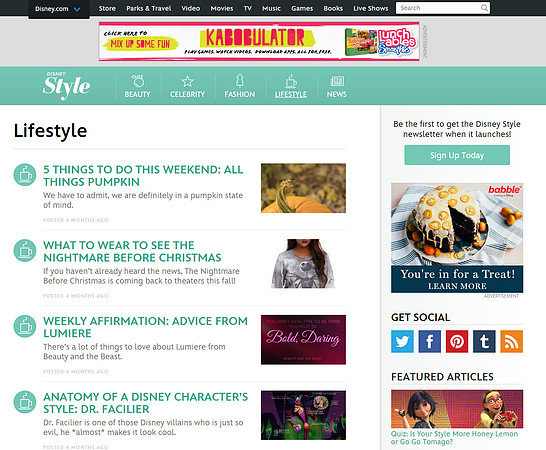
Task: Open the Honey Lemon or Go Go Tomago quiz link
Action: 454,438
